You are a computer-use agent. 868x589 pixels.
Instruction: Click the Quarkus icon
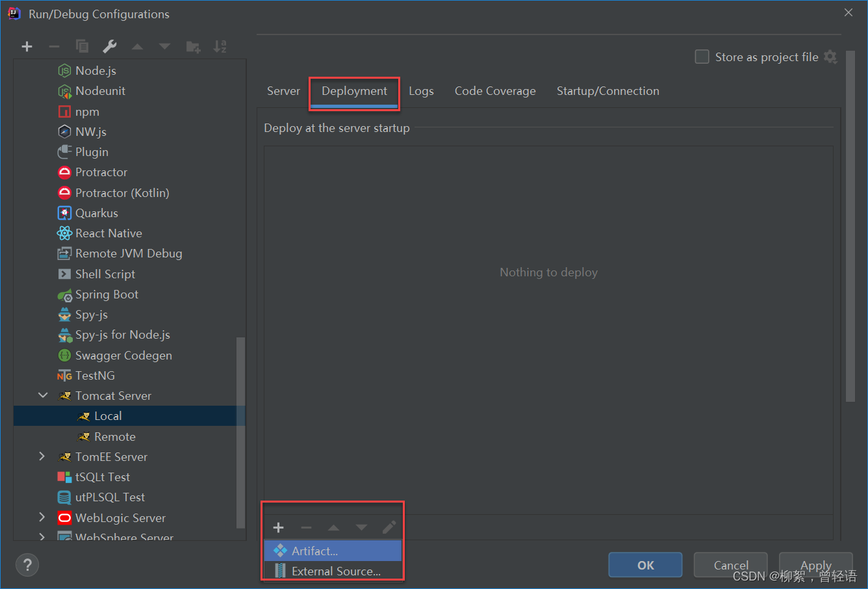(64, 213)
